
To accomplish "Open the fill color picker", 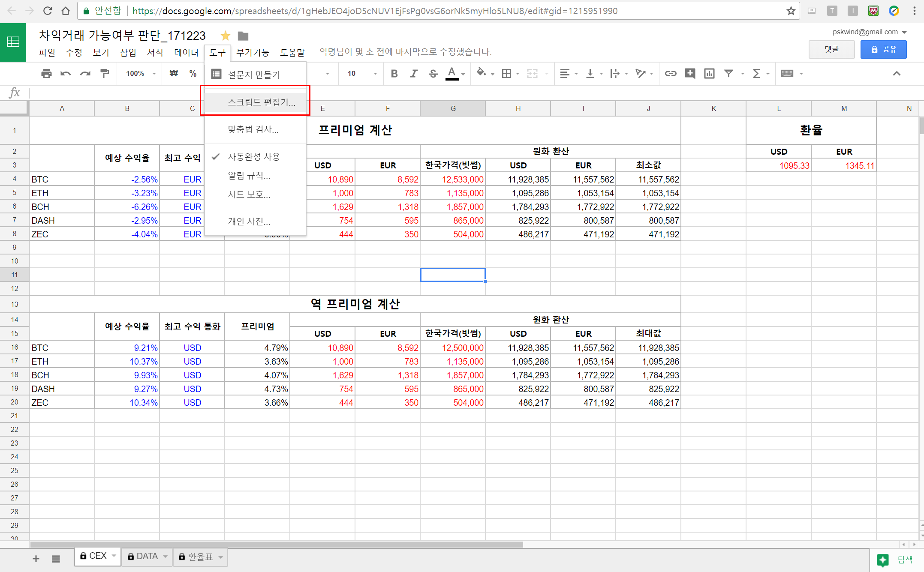I will (x=482, y=73).
